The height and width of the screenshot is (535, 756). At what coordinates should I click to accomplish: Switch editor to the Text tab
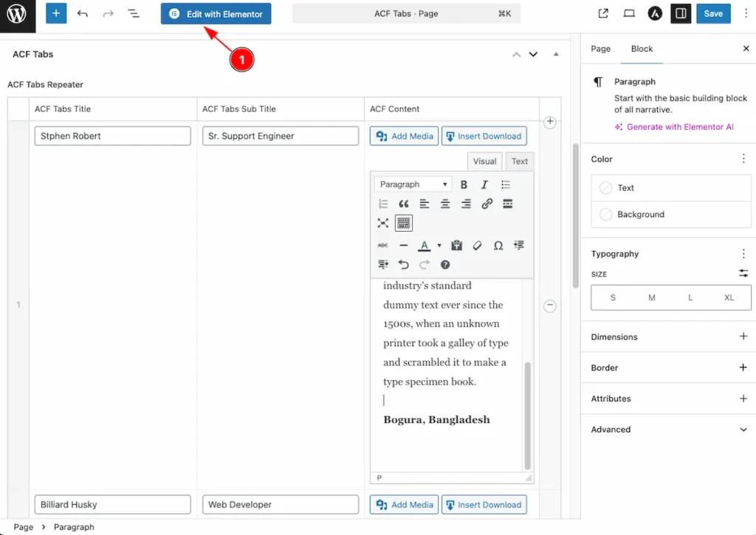pos(520,162)
